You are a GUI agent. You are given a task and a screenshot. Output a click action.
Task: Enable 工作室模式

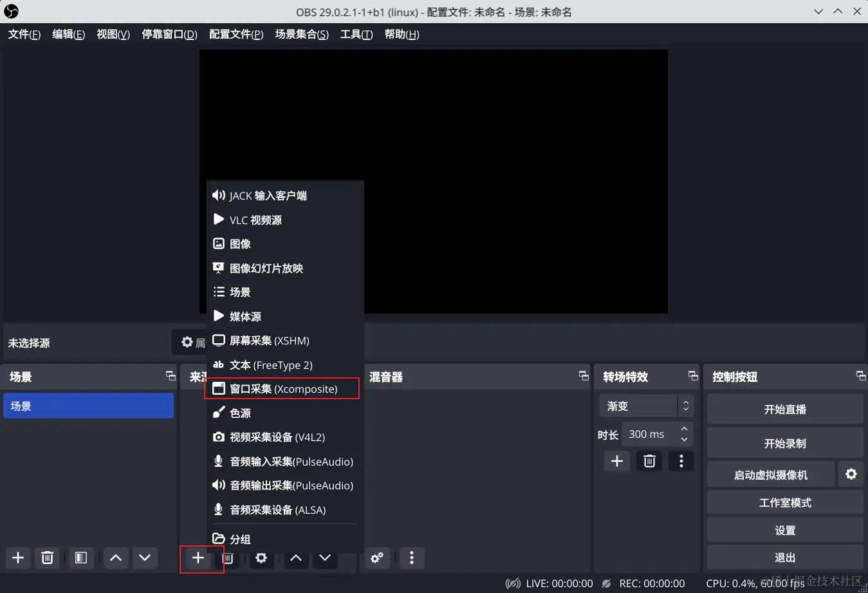click(785, 502)
